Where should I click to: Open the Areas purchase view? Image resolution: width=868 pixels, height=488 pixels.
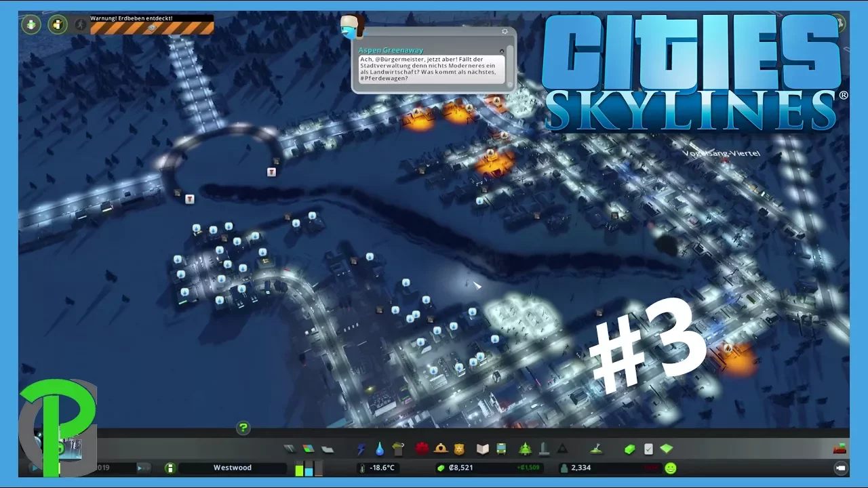667,449
